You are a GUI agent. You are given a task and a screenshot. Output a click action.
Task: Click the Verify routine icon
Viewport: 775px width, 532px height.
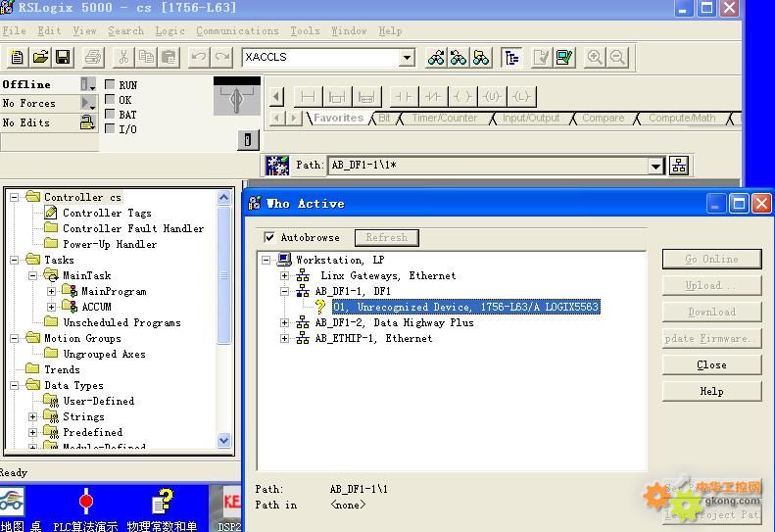coord(541,58)
